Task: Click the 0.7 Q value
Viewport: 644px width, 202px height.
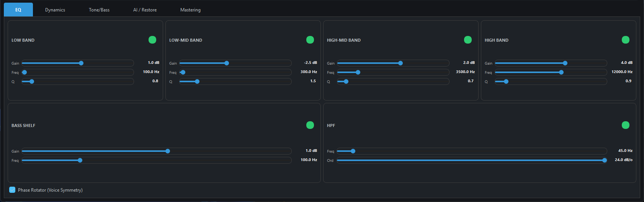Action: coord(471,81)
